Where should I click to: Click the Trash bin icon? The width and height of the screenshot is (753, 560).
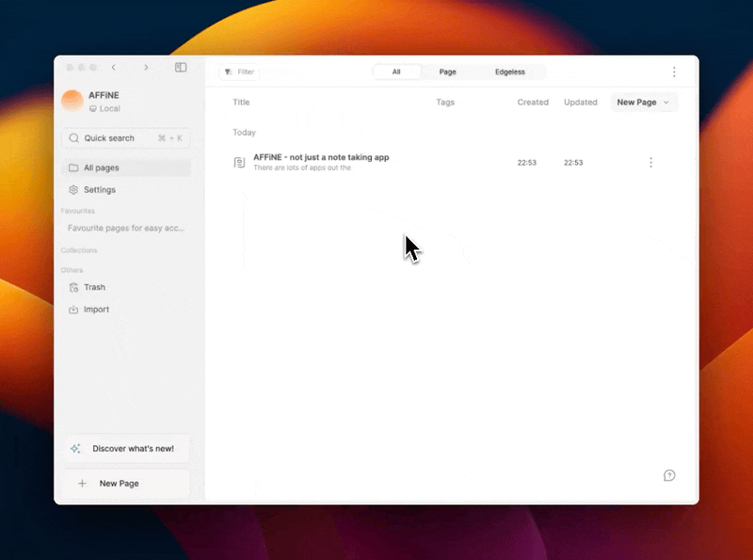(x=73, y=287)
